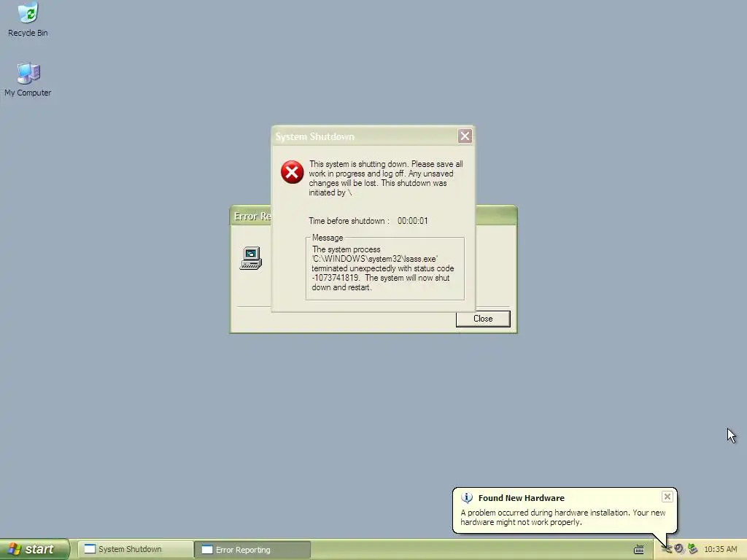Click the Error Reporting window title bar
Screen dimensions: 747x560
[x=495, y=216]
